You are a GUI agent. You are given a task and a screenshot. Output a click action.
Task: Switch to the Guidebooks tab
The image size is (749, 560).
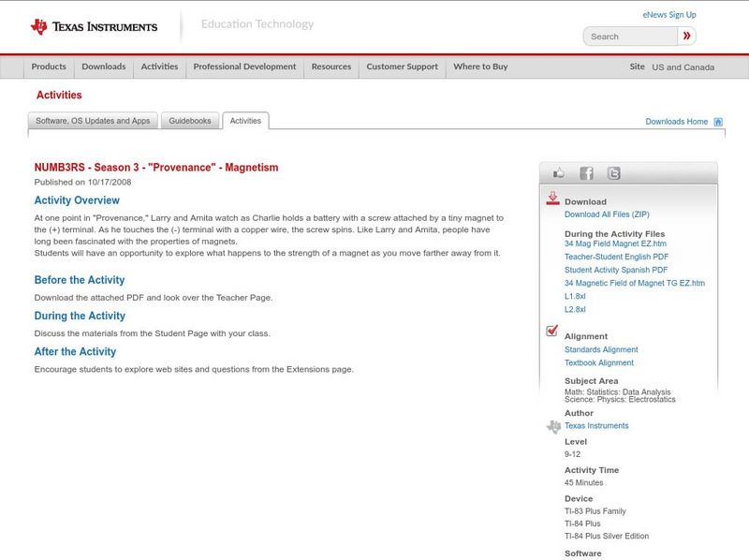point(190,121)
